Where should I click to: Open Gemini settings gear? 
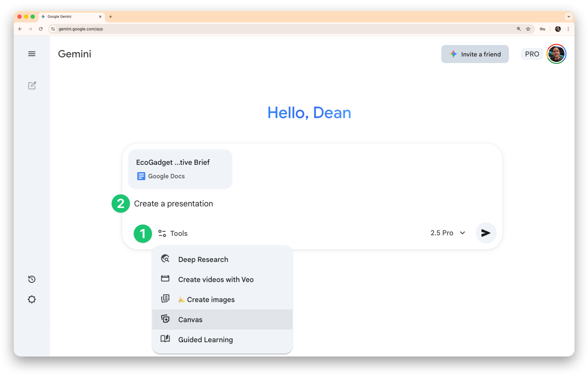click(x=32, y=299)
